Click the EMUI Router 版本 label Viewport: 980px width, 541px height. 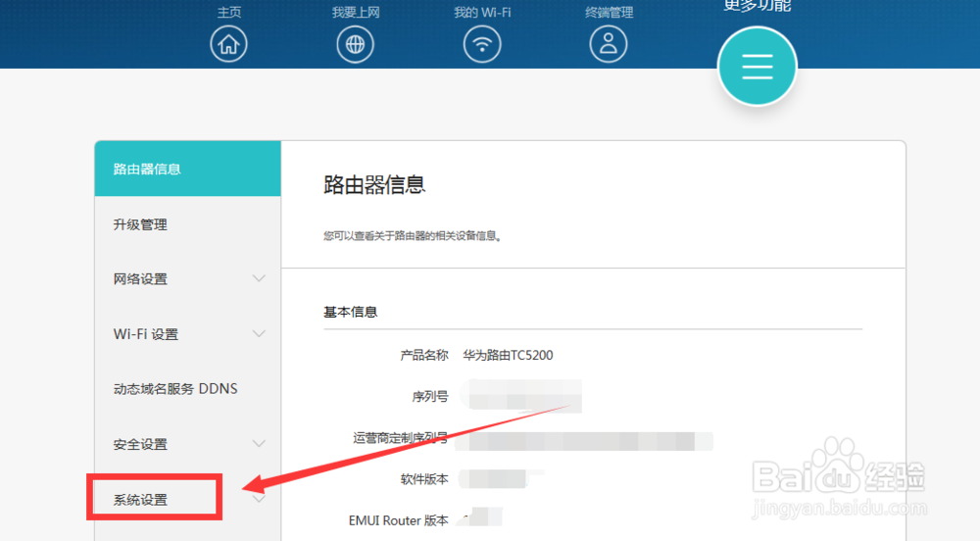pos(398,520)
